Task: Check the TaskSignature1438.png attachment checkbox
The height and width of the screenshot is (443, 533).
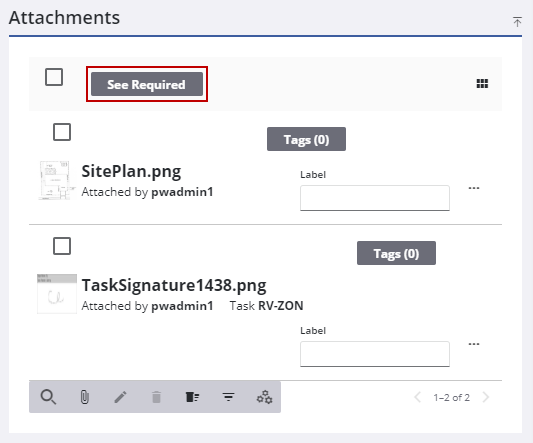Action: 62,246
